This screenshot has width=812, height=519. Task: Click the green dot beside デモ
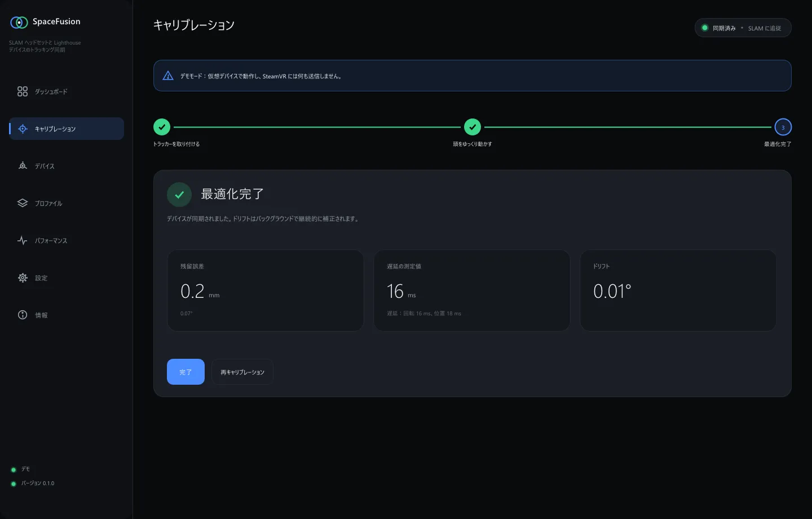[14, 469]
